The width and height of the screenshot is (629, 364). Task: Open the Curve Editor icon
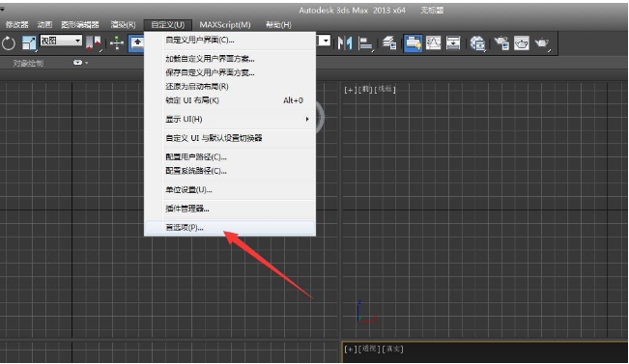tap(433, 42)
